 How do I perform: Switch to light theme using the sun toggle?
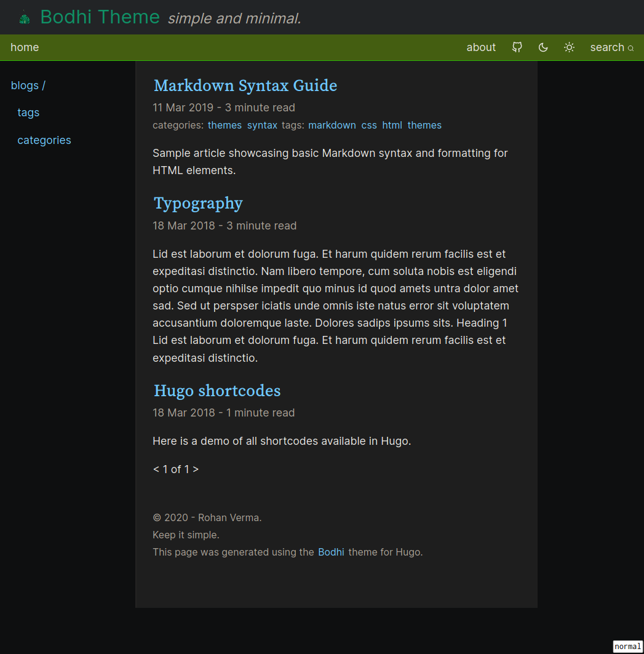569,47
